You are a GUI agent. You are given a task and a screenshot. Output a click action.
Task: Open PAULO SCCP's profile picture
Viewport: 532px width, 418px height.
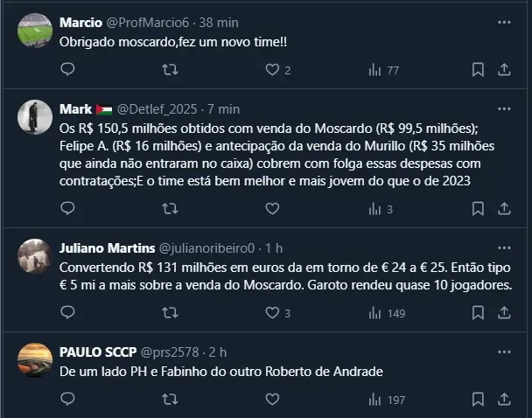coord(35,360)
